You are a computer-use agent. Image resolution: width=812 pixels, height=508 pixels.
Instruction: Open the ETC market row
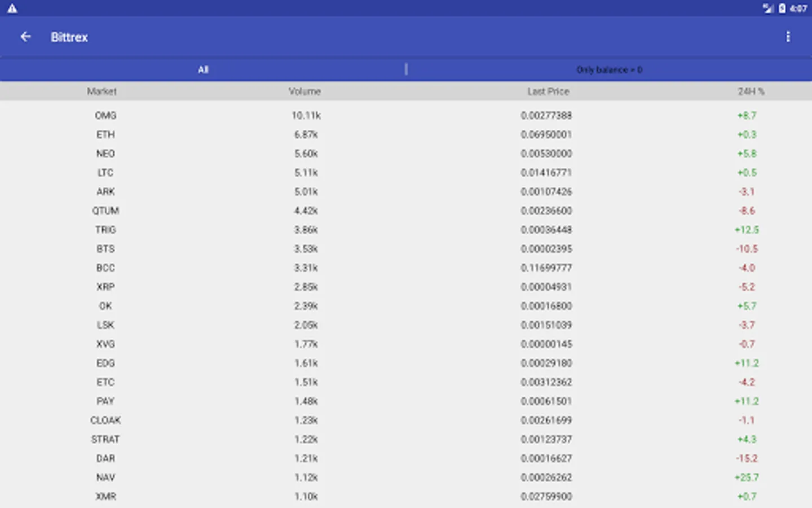(x=406, y=382)
